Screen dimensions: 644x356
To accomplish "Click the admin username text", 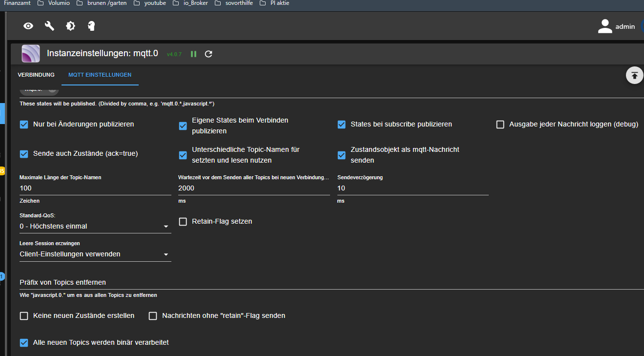I will tap(625, 27).
